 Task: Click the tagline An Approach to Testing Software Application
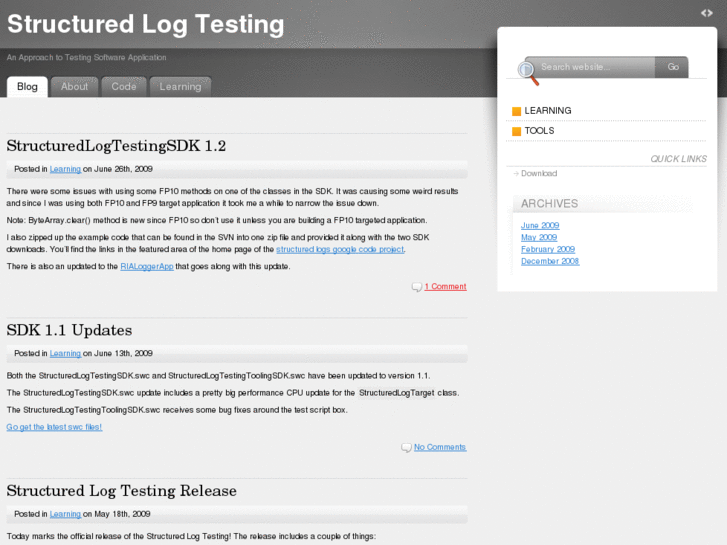(x=86, y=58)
